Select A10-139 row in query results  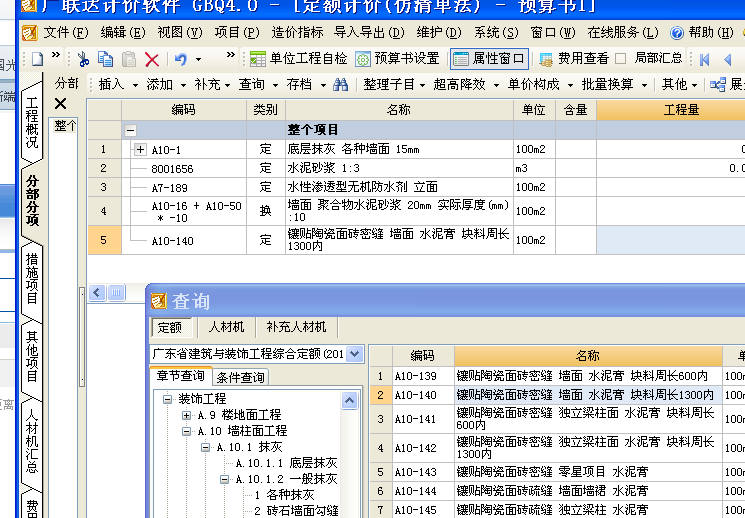click(x=557, y=376)
